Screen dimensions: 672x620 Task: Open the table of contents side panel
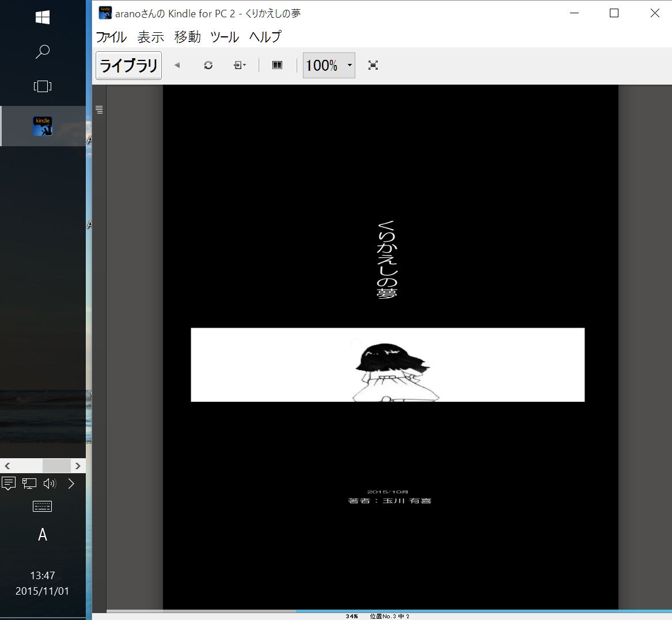pos(99,109)
